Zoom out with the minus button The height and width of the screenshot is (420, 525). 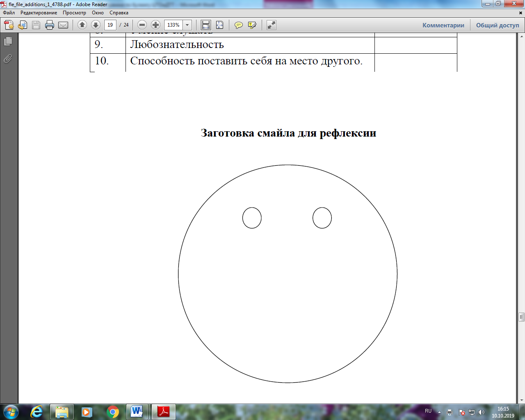click(x=142, y=25)
